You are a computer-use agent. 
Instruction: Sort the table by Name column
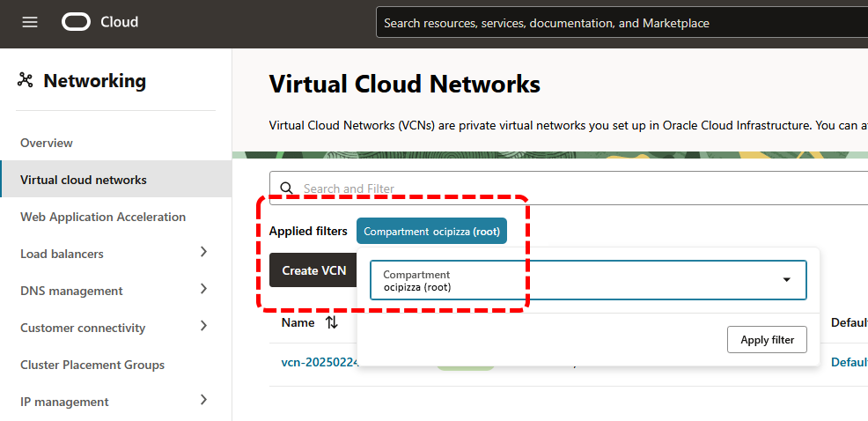point(331,322)
